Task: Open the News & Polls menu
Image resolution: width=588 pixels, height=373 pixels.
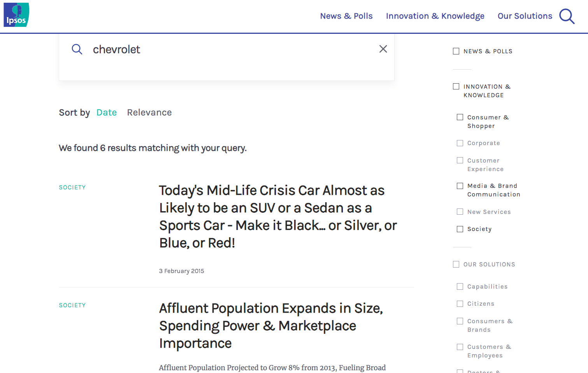Action: [346, 16]
